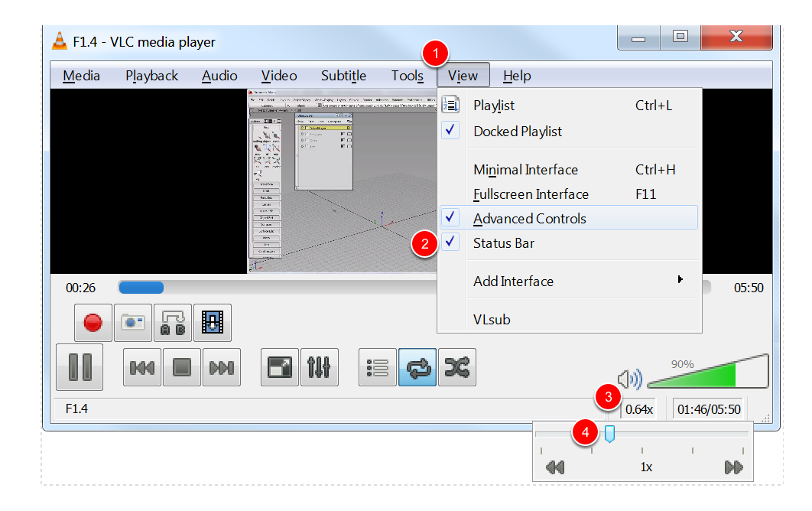Open the Subtitle menu
812x511 pixels.
click(343, 76)
